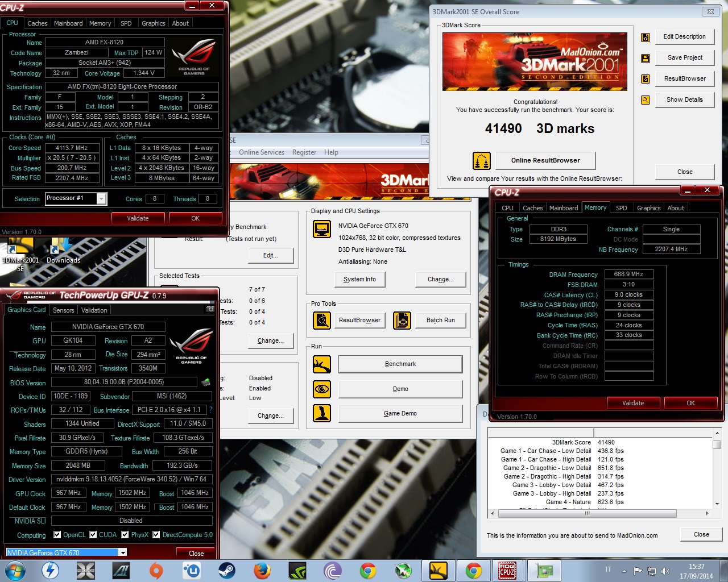Toggle the OpenCL checkbox in GPU-Z
Viewport: 728px width, 582px height.
[x=57, y=535]
